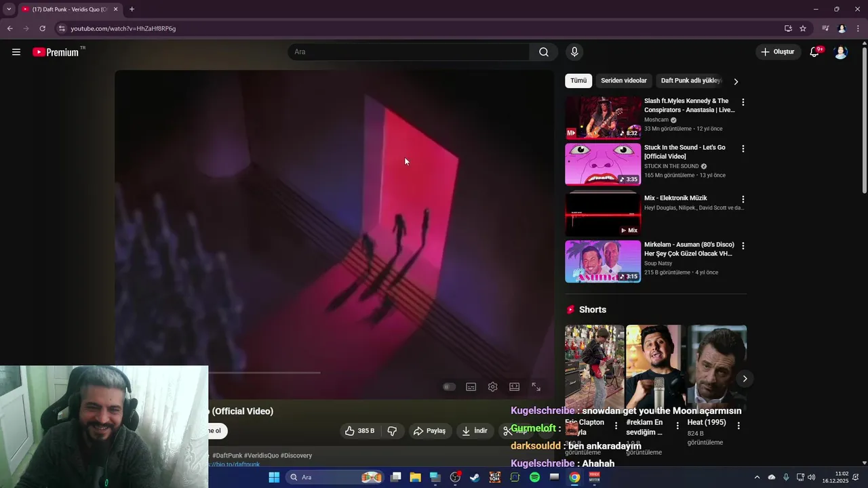Click the search magnifier button
Image resolution: width=868 pixels, height=488 pixels.
[544, 52]
